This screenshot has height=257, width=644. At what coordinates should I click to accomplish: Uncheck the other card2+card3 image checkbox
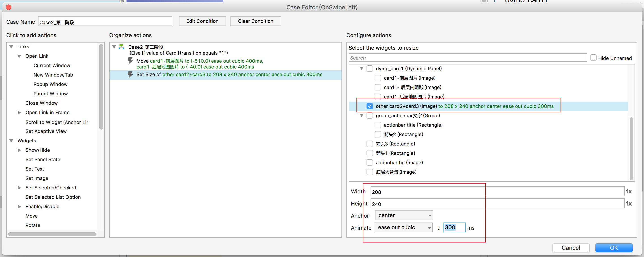pos(369,106)
